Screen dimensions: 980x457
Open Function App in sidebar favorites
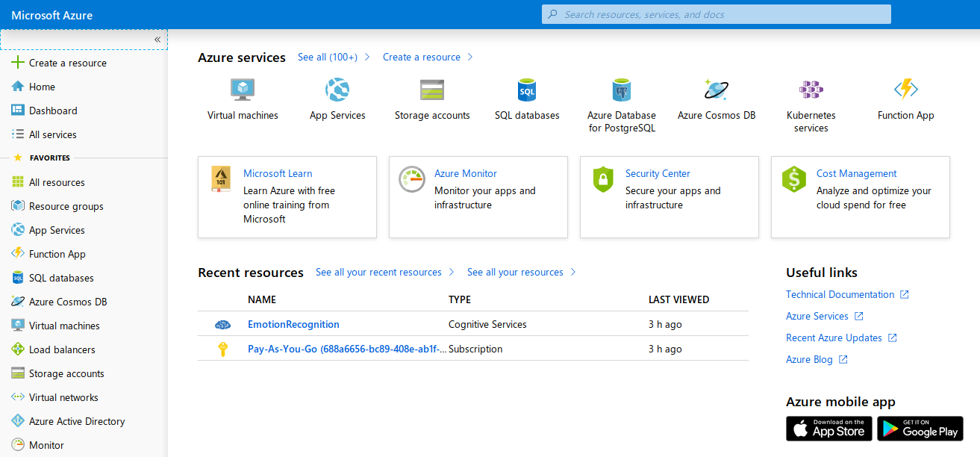coord(57,254)
